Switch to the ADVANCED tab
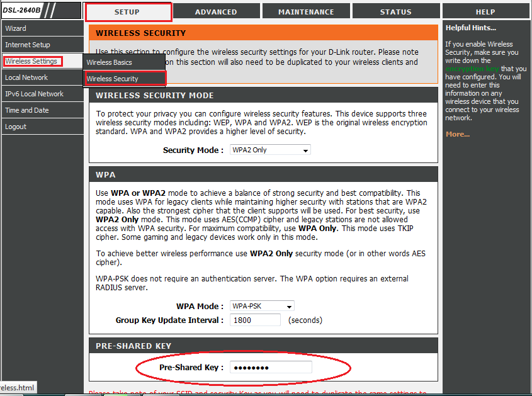The height and width of the screenshot is (396, 532). coord(216,12)
